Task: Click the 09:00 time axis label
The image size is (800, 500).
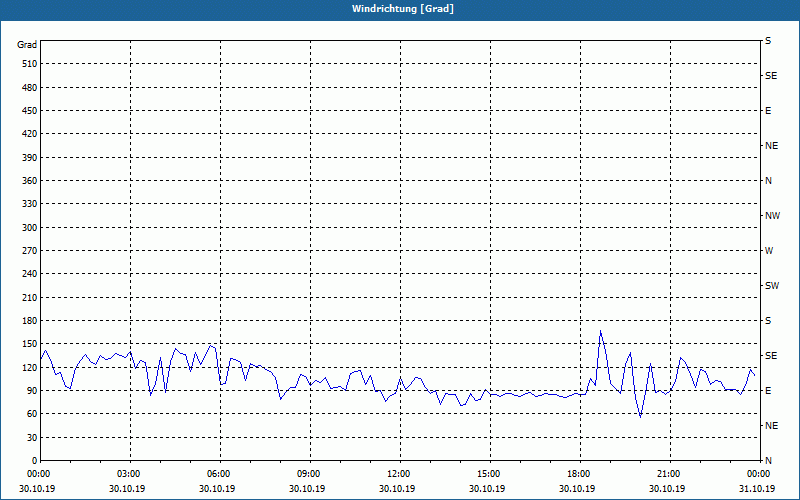Action: pos(310,474)
